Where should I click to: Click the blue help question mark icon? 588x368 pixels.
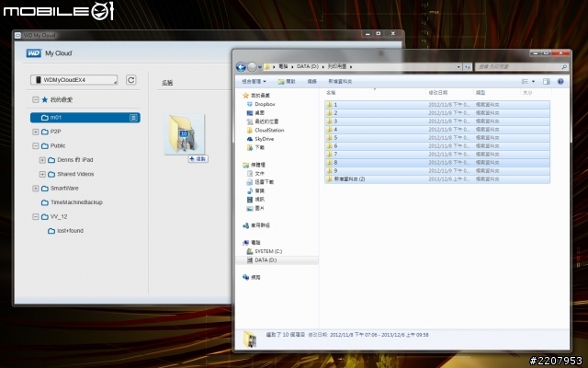tap(560, 82)
